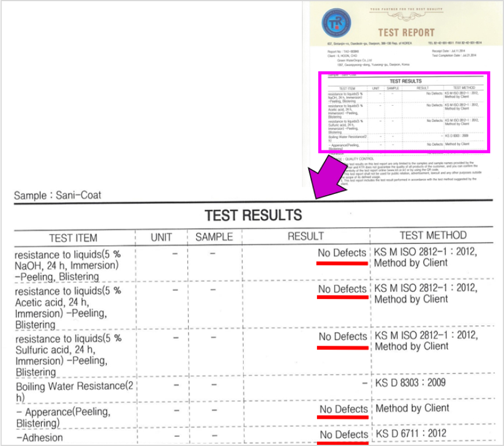This screenshot has width=504, height=446.
Task: Click the Sulfuric acid resistance test item
Action: pos(69,355)
